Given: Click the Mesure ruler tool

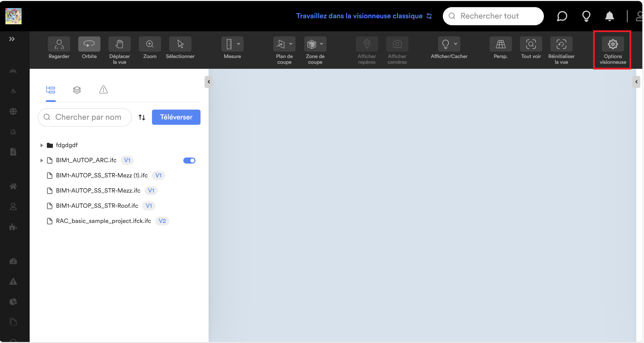Looking at the screenshot, I should coord(229,44).
